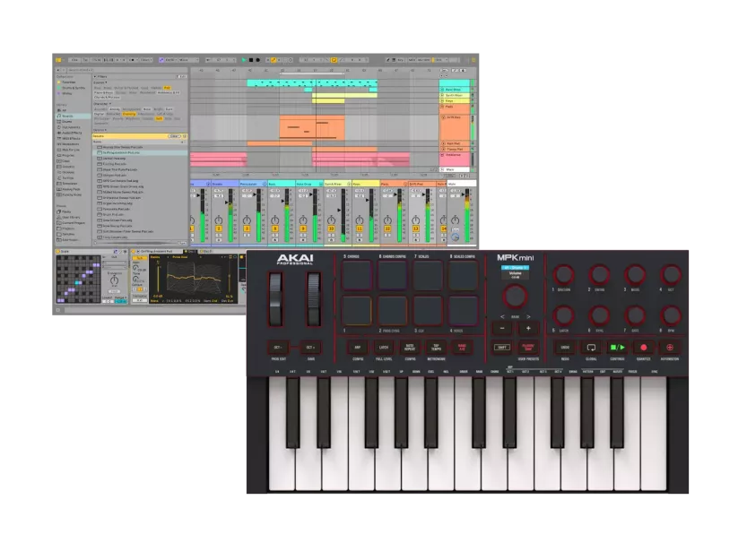Collapse the Collections section in the sidebar
Image resolution: width=747 pixels, height=560 pixels.
pos(63,76)
